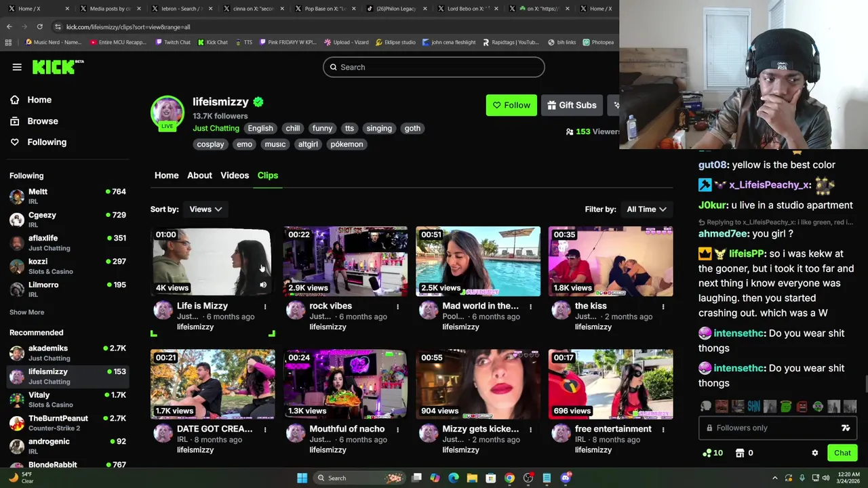868x488 pixels.
Task: Switch to the Videos tab
Action: click(235, 176)
